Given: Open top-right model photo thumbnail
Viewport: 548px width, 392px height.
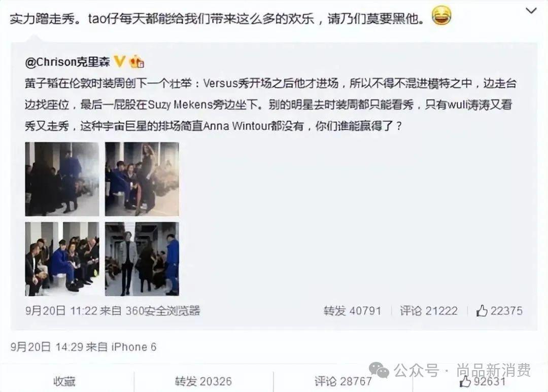Looking at the screenshot, I should [142, 179].
